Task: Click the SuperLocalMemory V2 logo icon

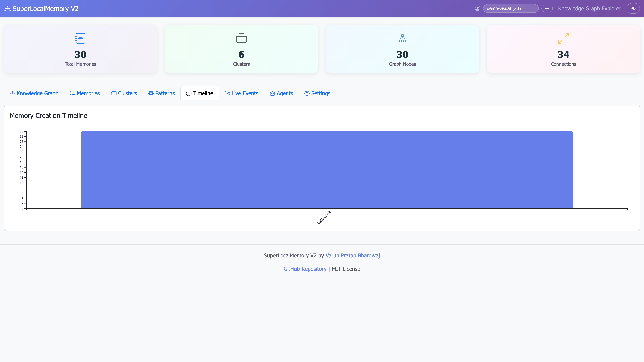Action: tap(7, 9)
